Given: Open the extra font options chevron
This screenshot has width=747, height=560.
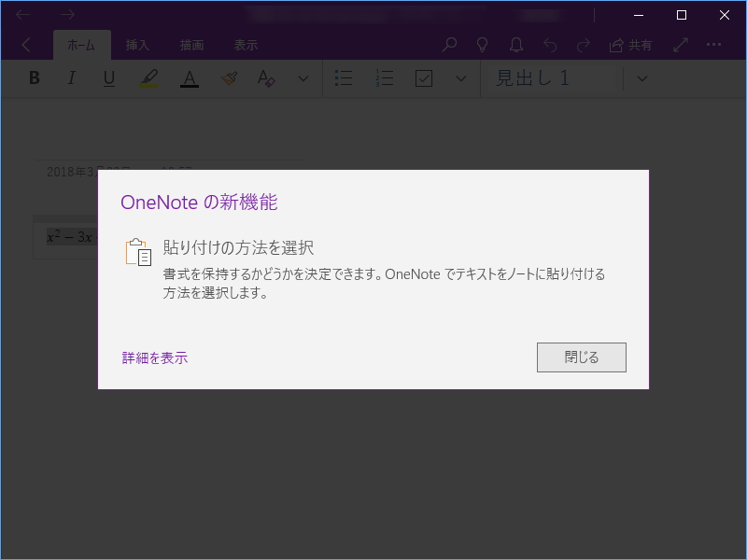Looking at the screenshot, I should pos(303,78).
